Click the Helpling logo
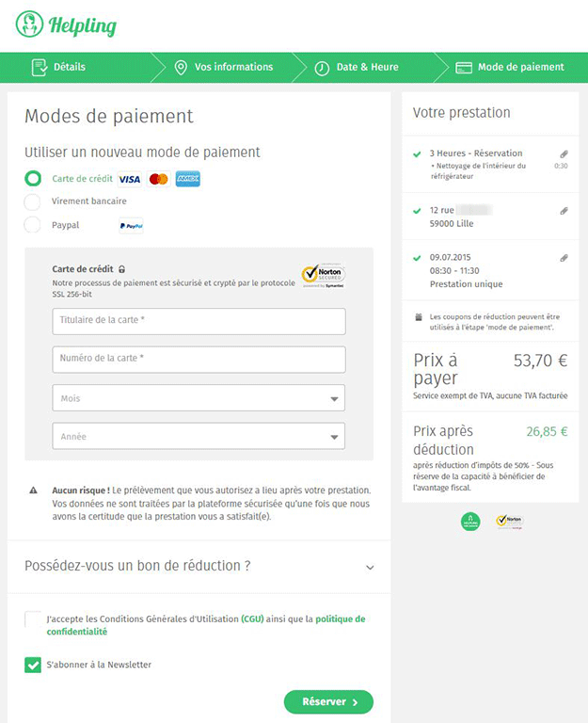 67,24
